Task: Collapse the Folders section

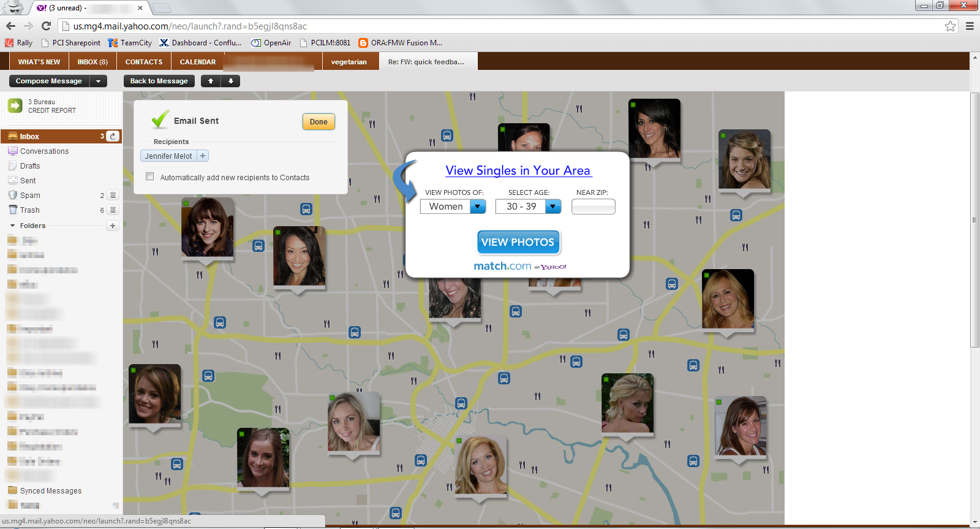Action: (x=12, y=226)
